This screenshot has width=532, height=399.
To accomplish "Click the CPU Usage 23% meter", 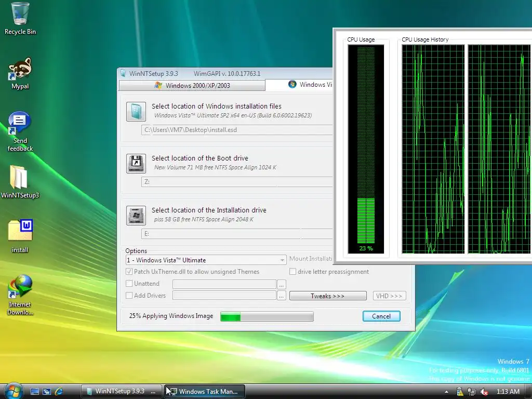I will pyautogui.click(x=366, y=149).
